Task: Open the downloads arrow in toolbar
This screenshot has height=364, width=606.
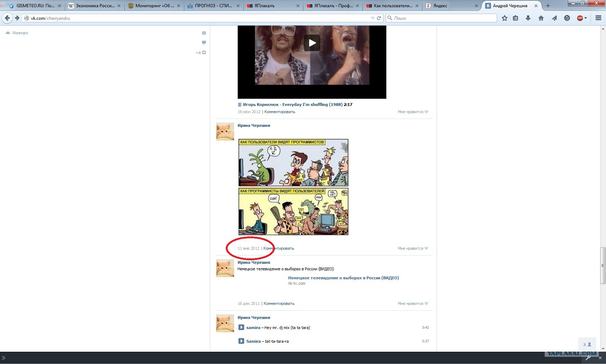Action: (x=528, y=18)
